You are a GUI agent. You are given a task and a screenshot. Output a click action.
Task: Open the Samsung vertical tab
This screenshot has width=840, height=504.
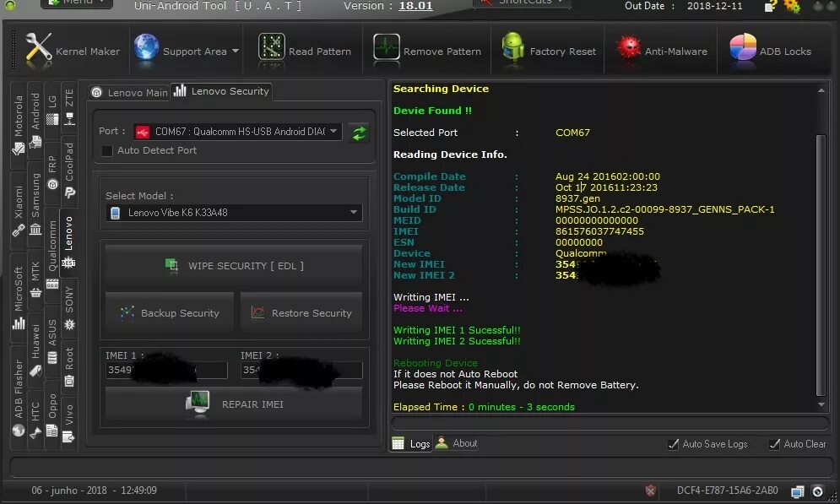click(35, 204)
